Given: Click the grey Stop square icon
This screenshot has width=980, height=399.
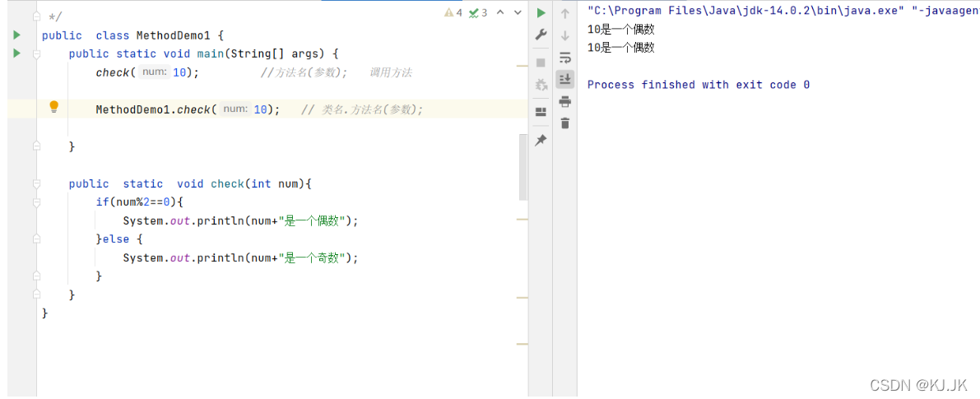Looking at the screenshot, I should [541, 63].
